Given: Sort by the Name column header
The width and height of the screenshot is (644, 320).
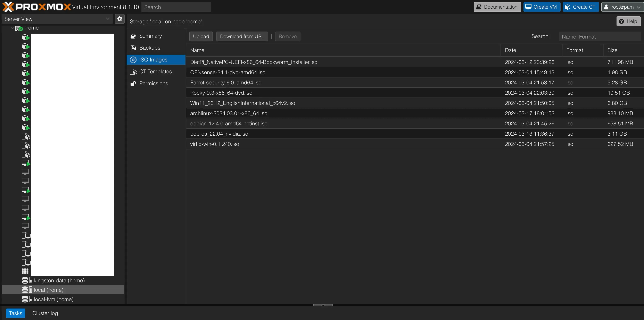Looking at the screenshot, I should (343, 50).
